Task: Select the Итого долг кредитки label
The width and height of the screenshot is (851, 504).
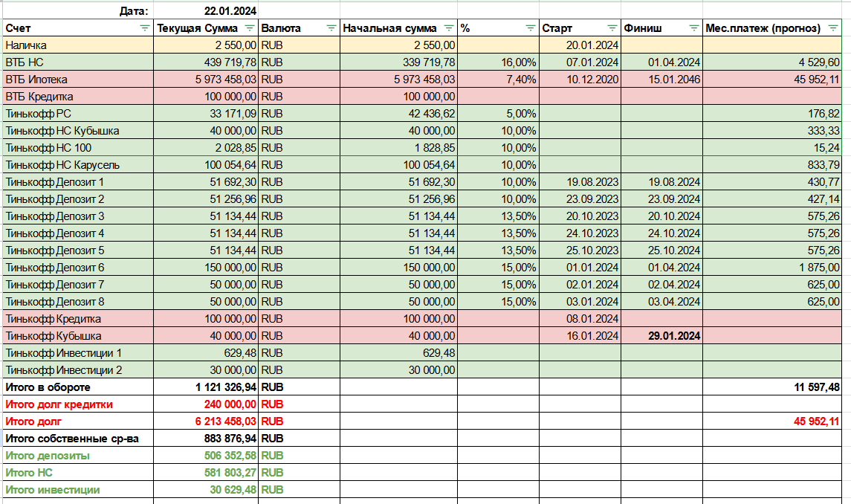Action: pos(78,404)
